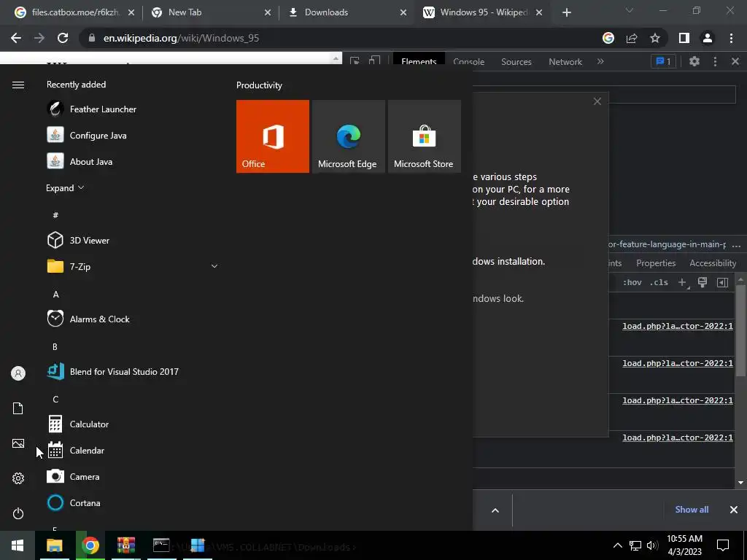Click breadcrumb overflow ellipsis in DevTools

[736, 245]
